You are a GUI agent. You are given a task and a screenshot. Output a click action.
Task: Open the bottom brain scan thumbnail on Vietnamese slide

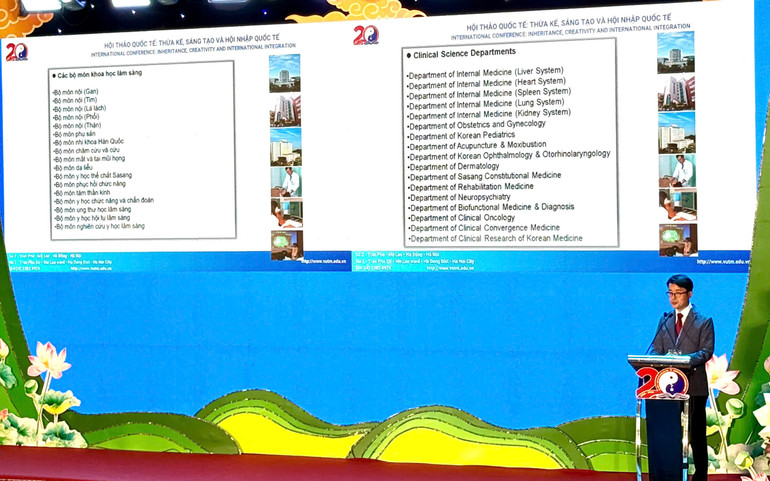coord(285,245)
